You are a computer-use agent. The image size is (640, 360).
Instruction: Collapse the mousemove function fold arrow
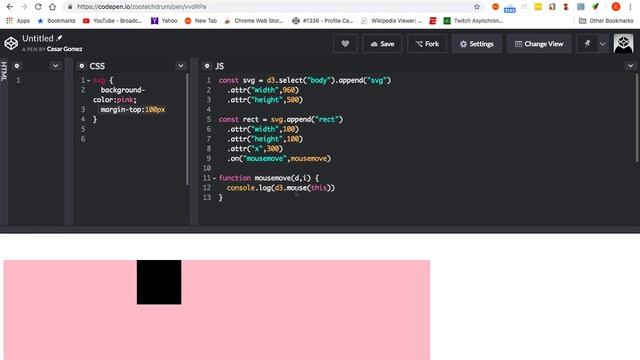214,178
